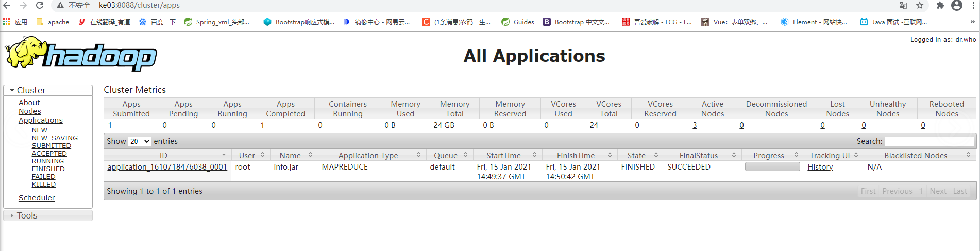This screenshot has height=251, width=980.
Task: Sort table by Progress column
Action: point(773,155)
